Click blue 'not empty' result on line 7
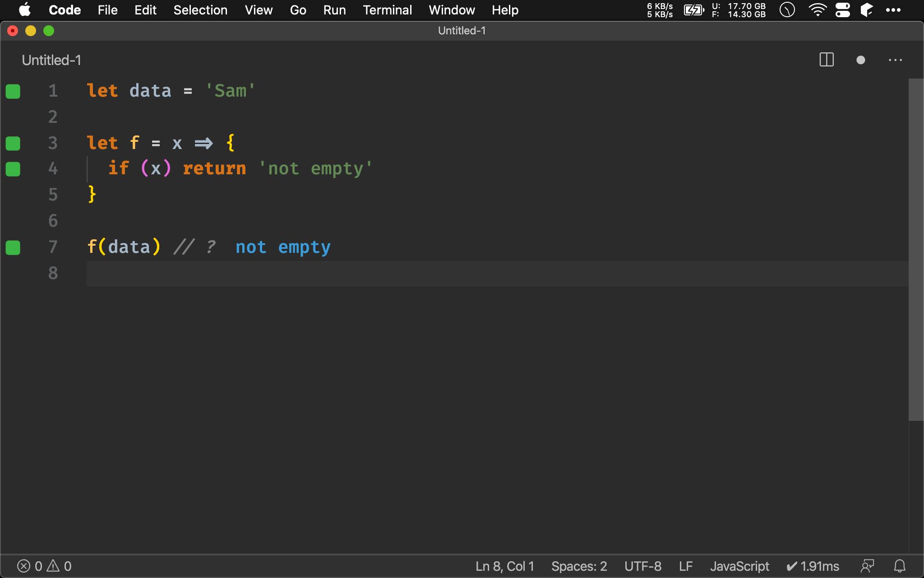The width and height of the screenshot is (924, 578). pyautogui.click(x=283, y=247)
